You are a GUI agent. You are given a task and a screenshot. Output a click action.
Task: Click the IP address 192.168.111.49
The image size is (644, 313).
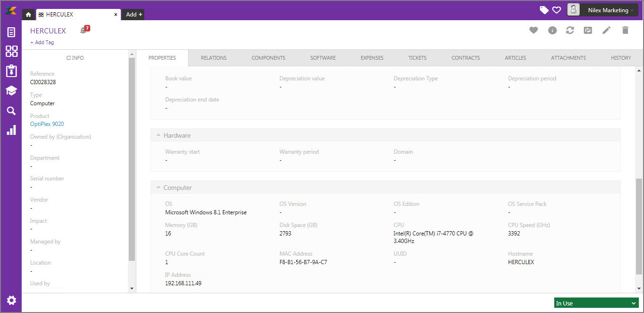click(x=183, y=283)
